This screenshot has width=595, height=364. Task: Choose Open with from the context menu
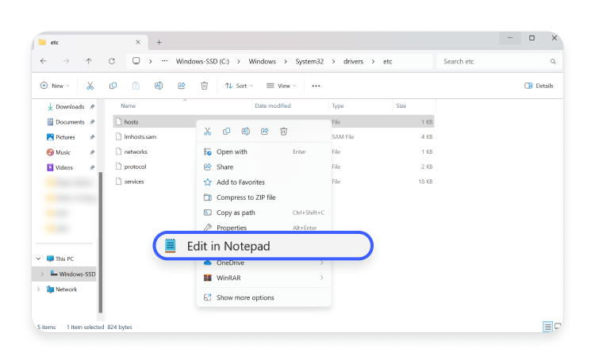pyautogui.click(x=263, y=151)
